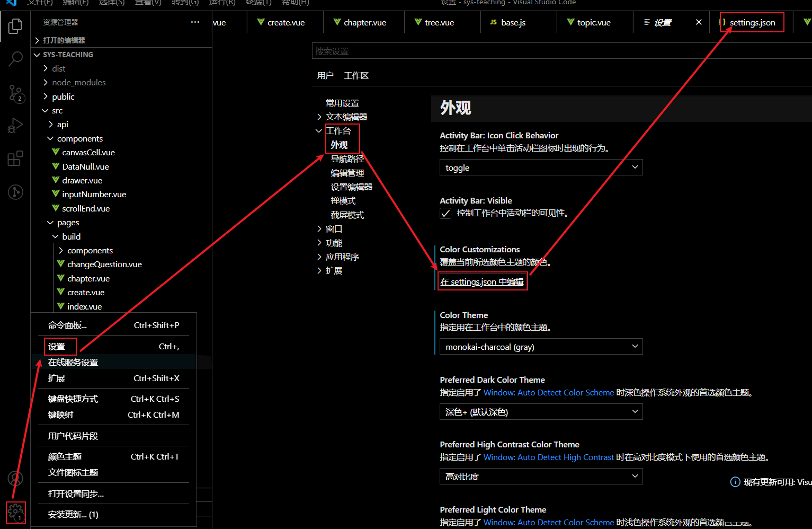Switch to the 用户 settings tab

(x=325, y=75)
